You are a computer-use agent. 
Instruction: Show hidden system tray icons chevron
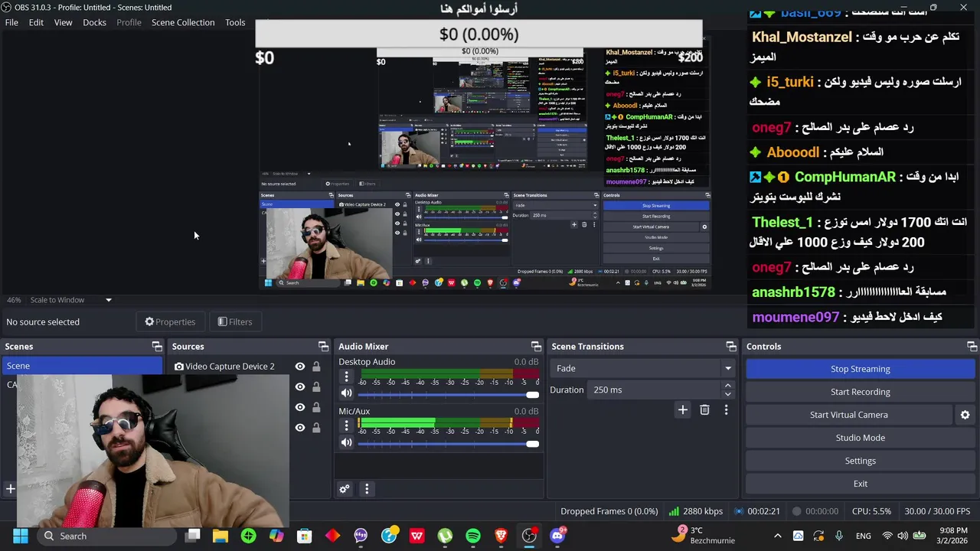point(778,536)
